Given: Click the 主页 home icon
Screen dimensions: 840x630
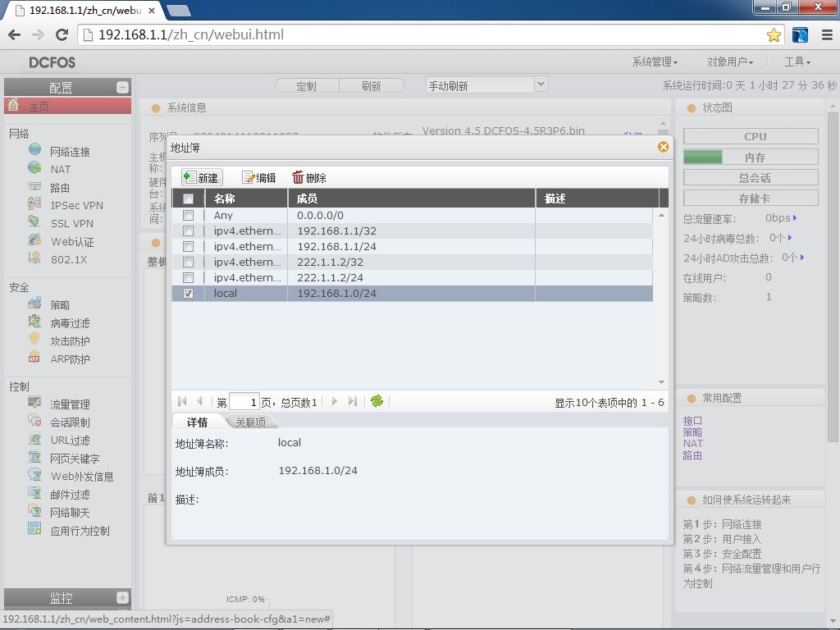Looking at the screenshot, I should (13, 105).
